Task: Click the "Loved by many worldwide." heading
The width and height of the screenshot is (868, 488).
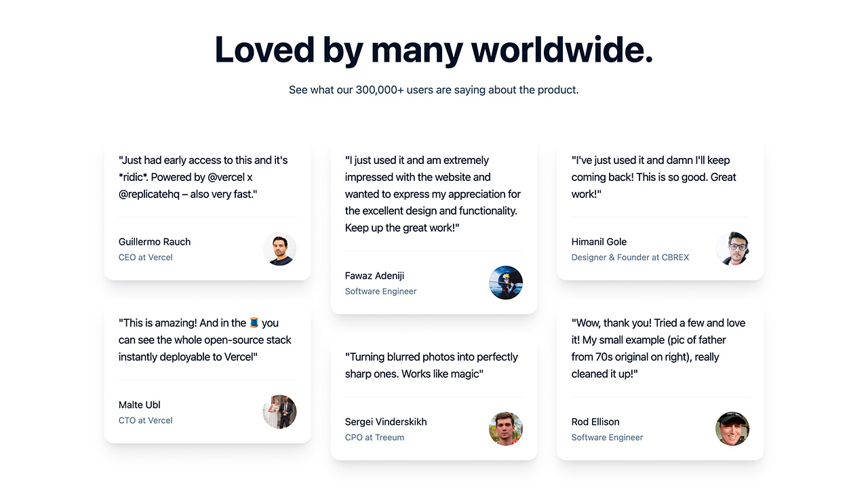Action: pyautogui.click(x=434, y=49)
